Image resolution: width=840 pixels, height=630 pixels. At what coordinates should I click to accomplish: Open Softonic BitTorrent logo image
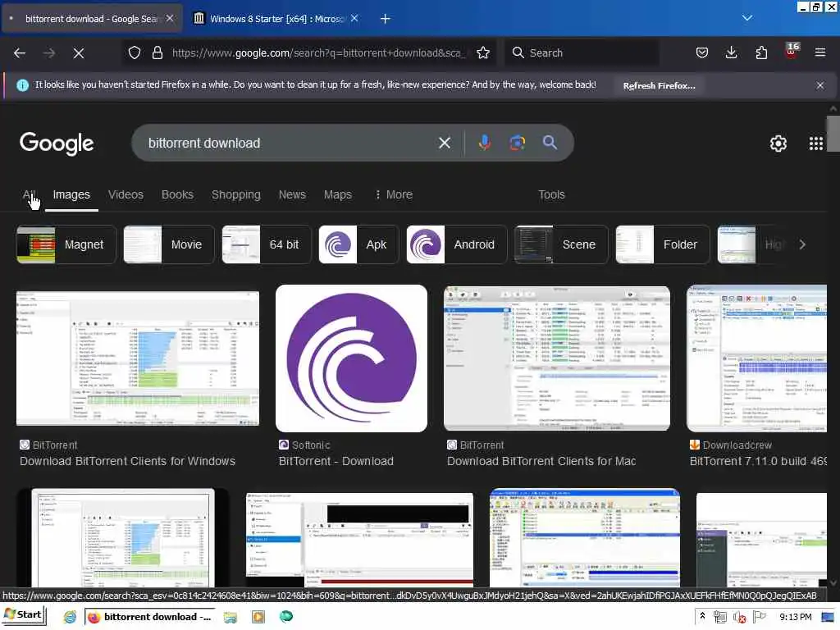pyautogui.click(x=351, y=358)
